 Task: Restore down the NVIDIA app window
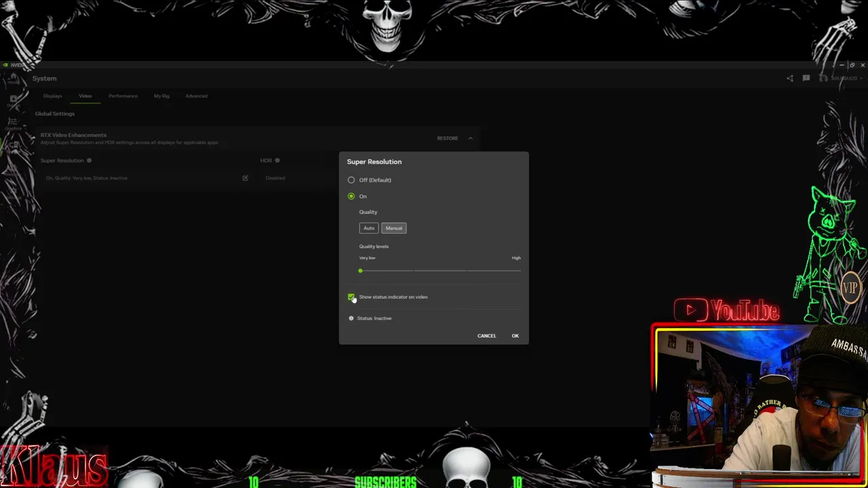(852, 65)
